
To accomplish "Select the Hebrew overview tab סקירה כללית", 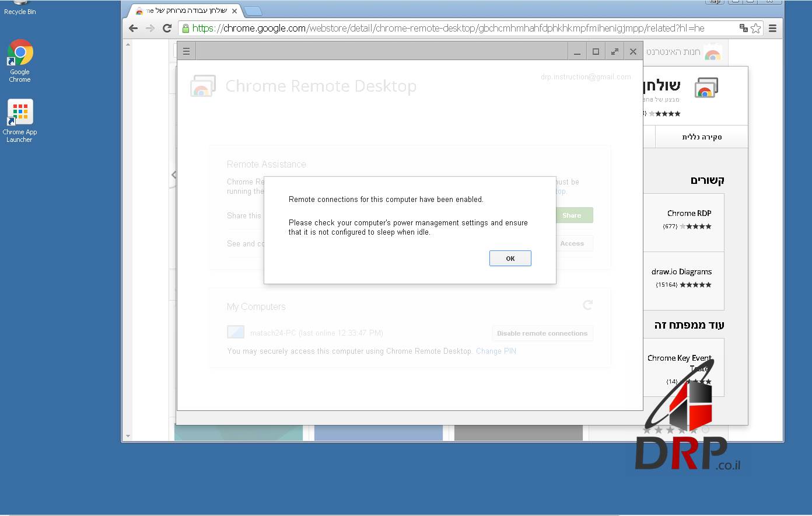I will tap(702, 137).
